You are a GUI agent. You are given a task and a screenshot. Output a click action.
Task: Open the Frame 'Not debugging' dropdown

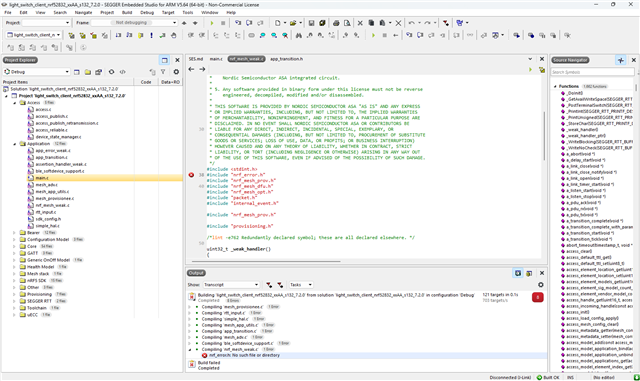point(134,23)
